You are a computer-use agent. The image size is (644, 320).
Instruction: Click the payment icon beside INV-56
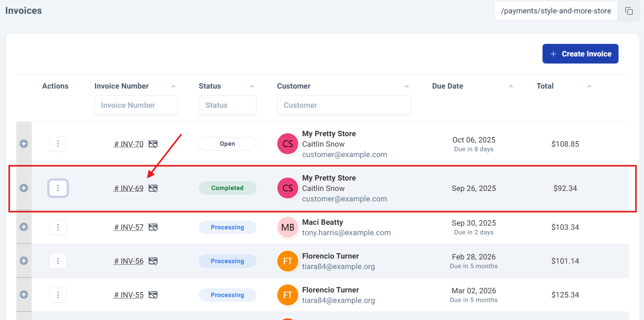pyautogui.click(x=153, y=261)
